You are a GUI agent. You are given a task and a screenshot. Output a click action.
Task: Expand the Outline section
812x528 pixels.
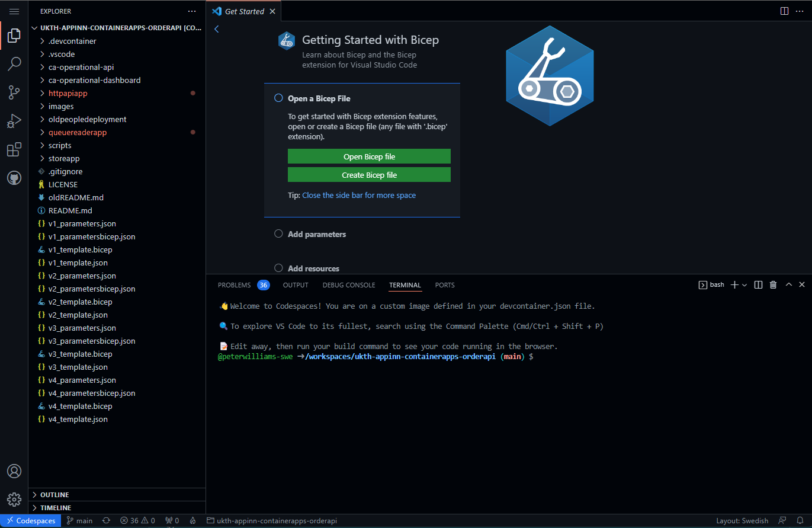117,494
